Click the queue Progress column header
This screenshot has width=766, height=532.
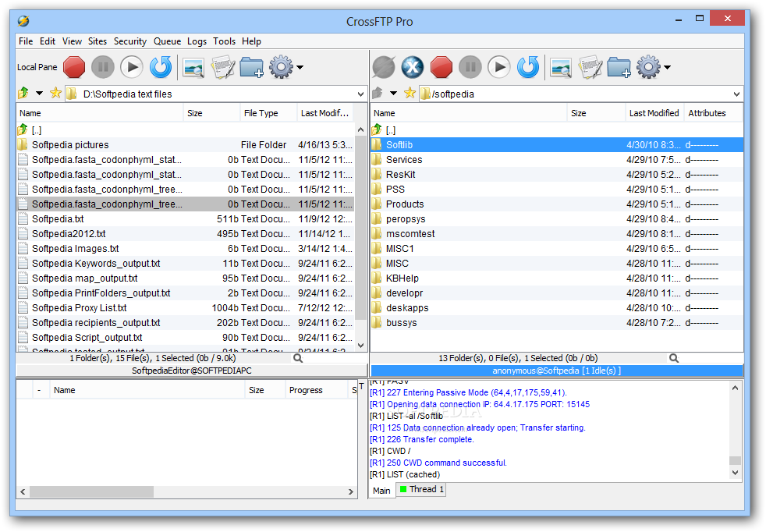[316, 390]
